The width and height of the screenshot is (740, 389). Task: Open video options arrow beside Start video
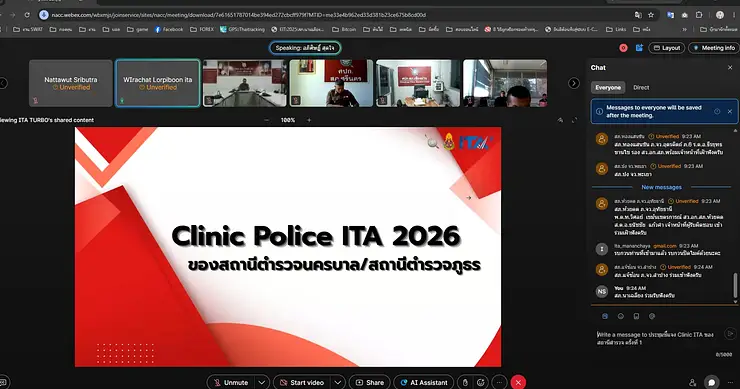click(338, 382)
